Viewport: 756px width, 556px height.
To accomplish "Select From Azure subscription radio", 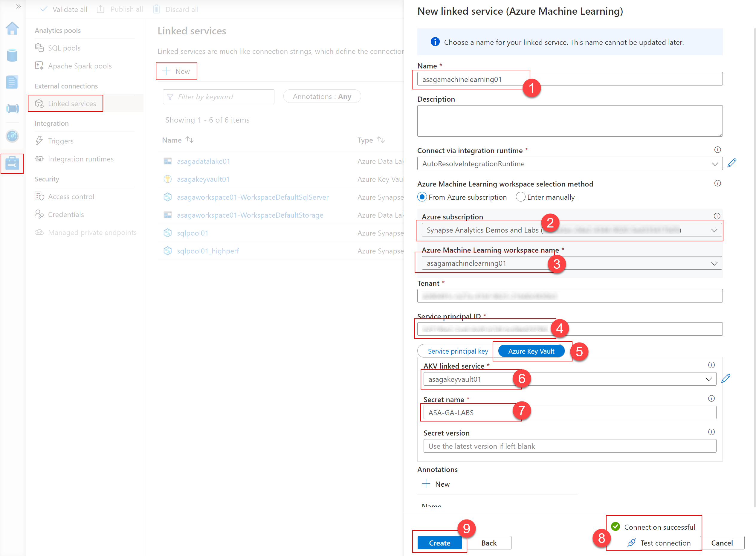I will point(422,197).
